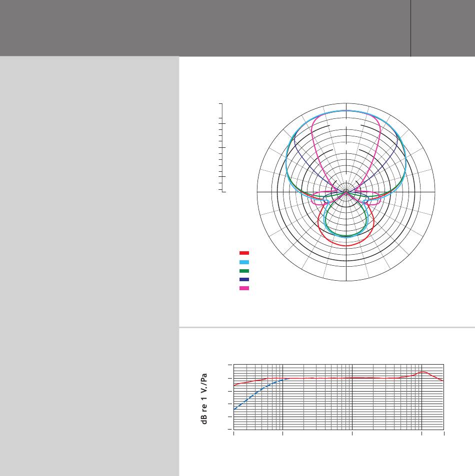Click the light blue legend swatch

(244, 262)
